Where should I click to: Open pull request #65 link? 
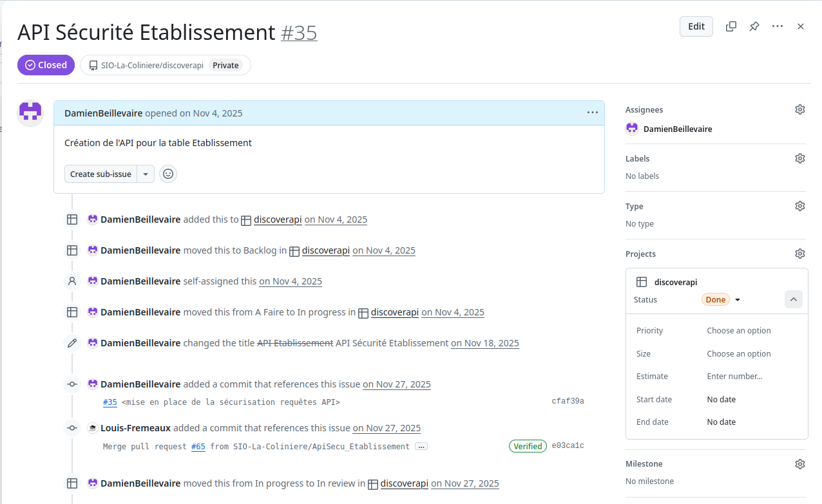point(198,446)
